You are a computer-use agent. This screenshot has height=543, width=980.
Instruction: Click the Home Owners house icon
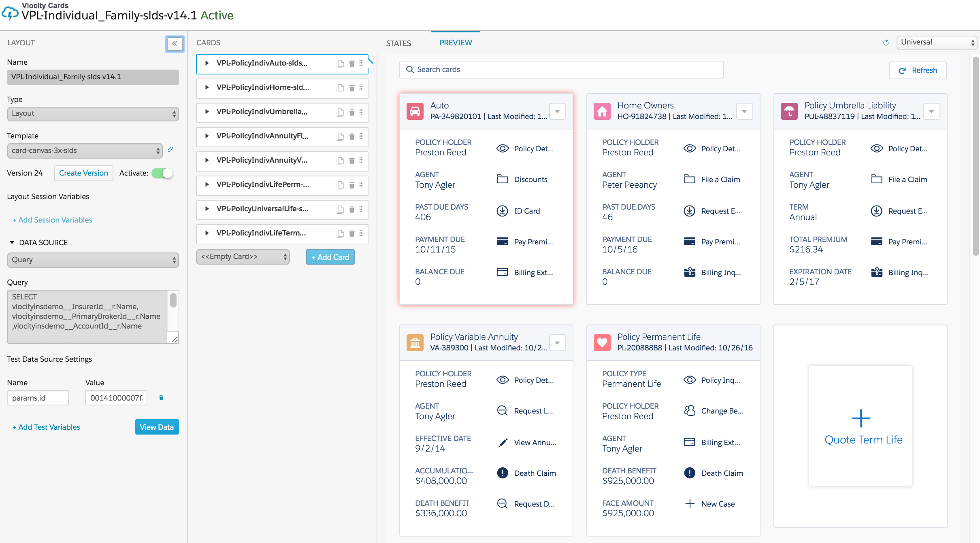[602, 111]
